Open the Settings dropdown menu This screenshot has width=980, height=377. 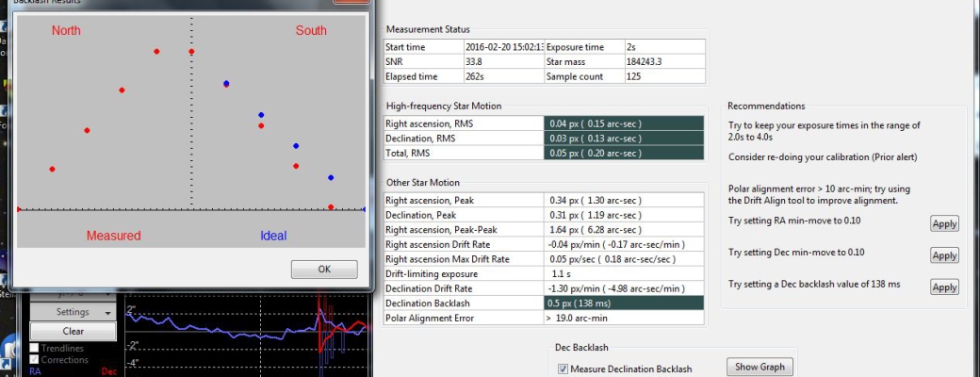pos(73,312)
